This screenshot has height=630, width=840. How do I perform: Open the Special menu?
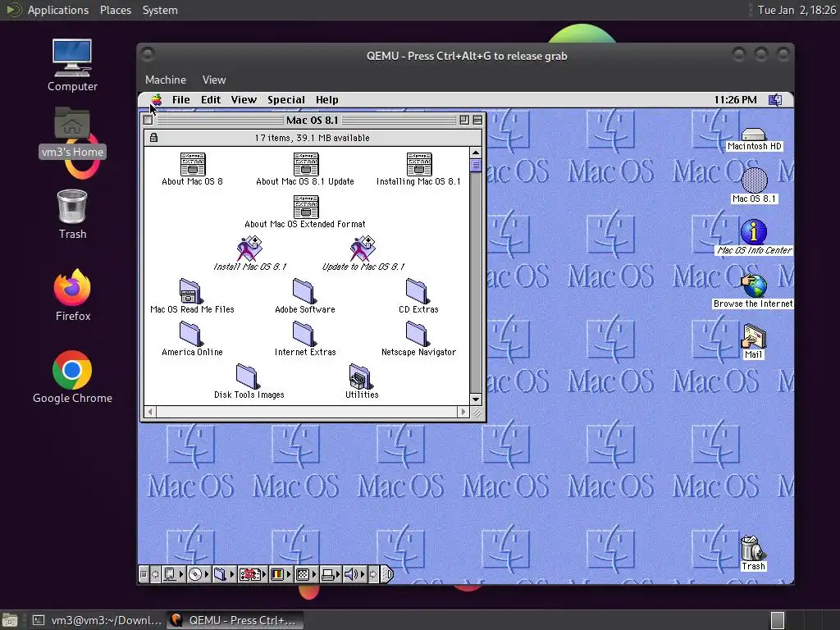pyautogui.click(x=286, y=99)
